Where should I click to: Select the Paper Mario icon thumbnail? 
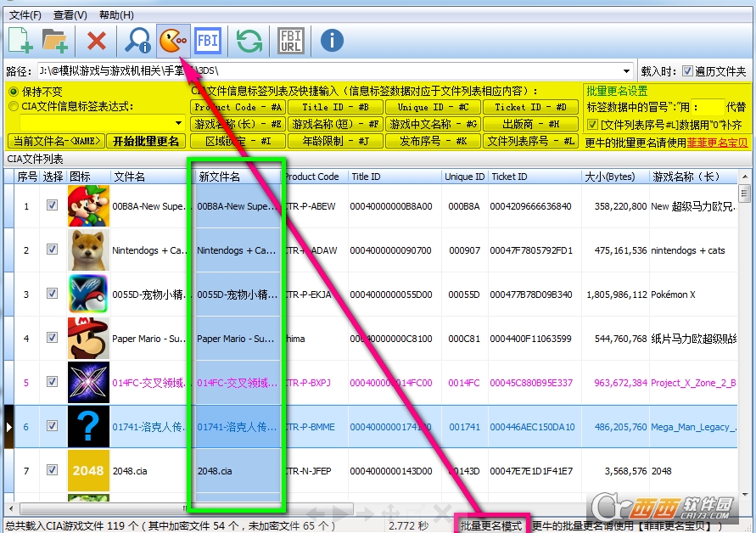(x=89, y=338)
